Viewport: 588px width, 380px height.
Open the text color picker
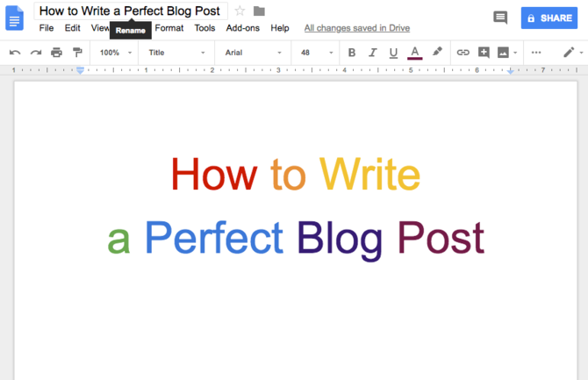[x=415, y=53]
